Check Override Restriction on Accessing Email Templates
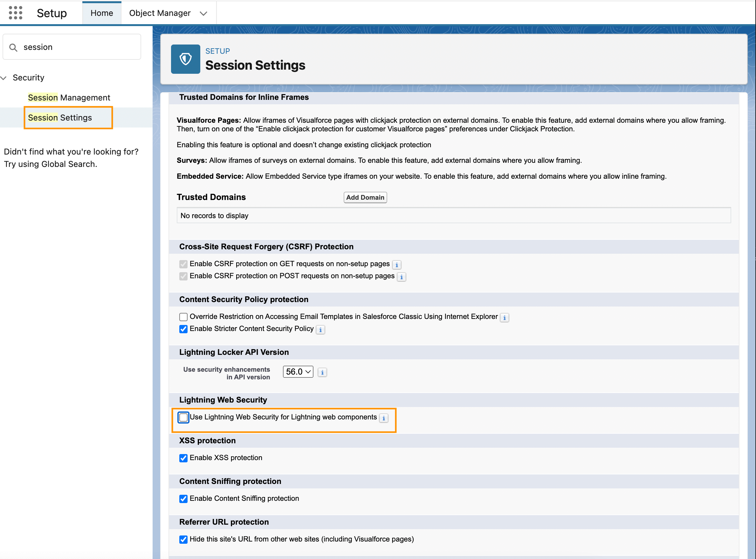The width and height of the screenshot is (756, 559). point(183,317)
